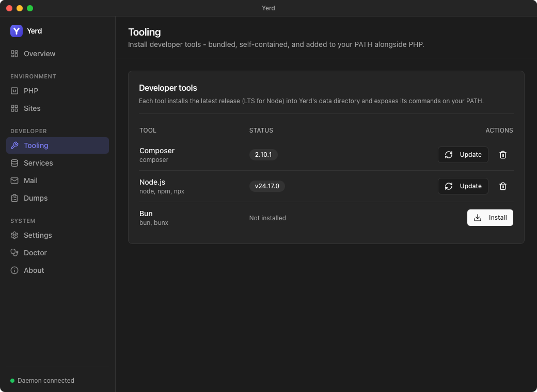Click the STATUS column header

pyautogui.click(x=261, y=130)
